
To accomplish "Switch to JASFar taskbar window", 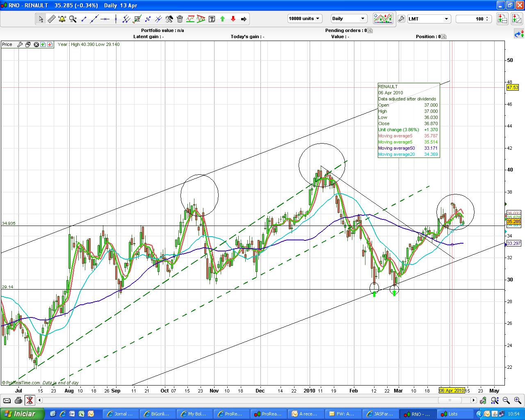I will [x=380, y=414].
